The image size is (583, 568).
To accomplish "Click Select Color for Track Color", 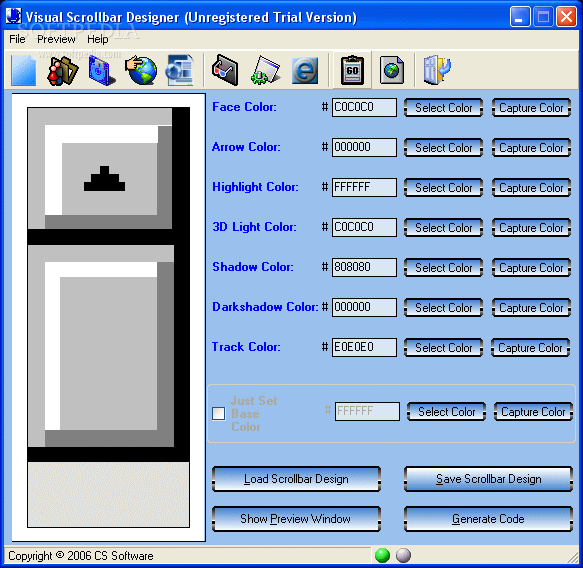I will (x=443, y=348).
